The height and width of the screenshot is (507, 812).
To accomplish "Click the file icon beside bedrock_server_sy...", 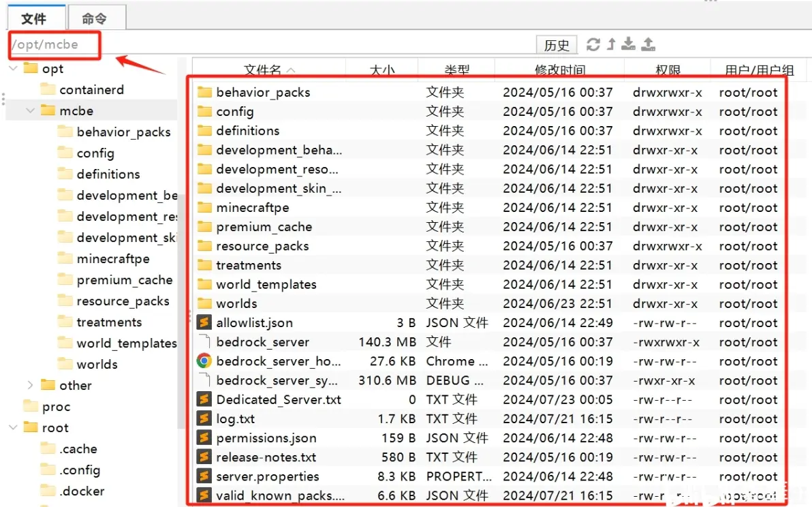I will tap(204, 380).
